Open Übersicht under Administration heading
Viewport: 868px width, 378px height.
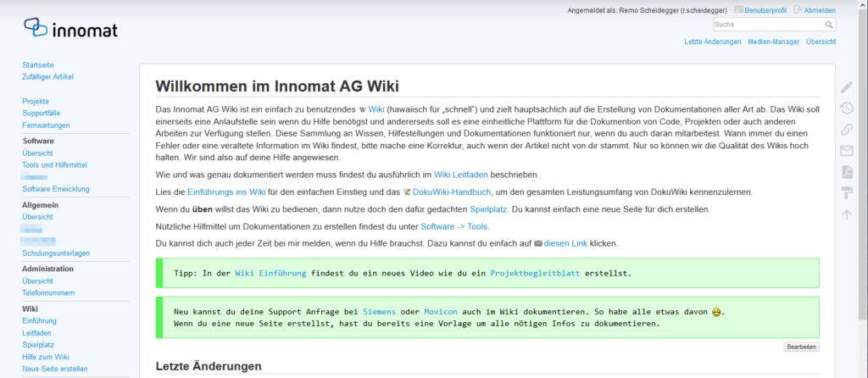click(37, 281)
